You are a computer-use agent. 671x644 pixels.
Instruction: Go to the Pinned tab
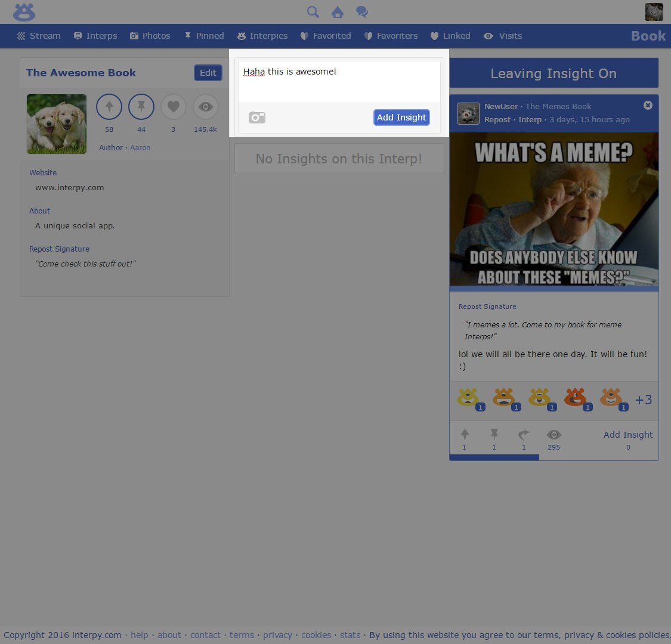click(204, 36)
